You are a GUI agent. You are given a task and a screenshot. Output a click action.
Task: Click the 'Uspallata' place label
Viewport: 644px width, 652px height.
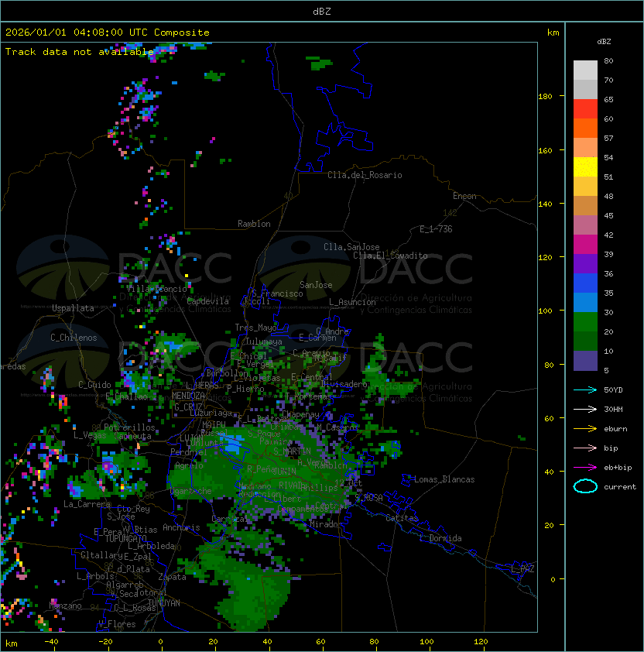[x=73, y=308]
